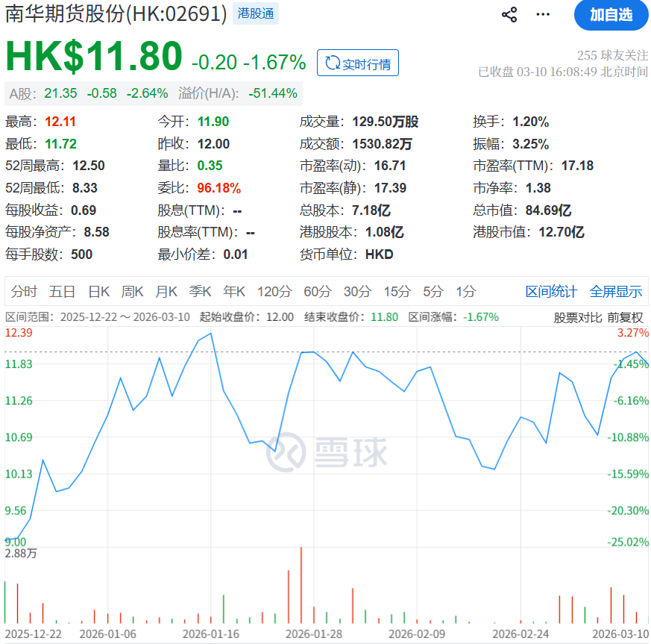Open 区间统计 interval statistics

click(x=550, y=292)
